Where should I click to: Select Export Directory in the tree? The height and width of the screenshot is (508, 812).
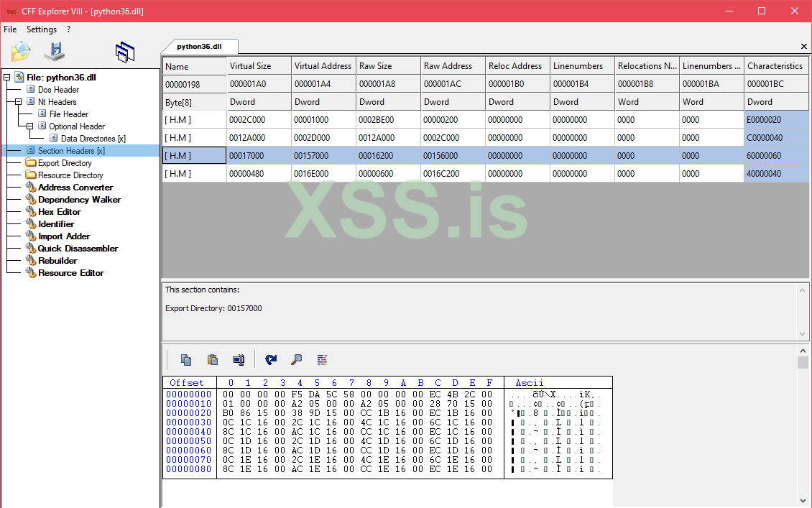65,163
